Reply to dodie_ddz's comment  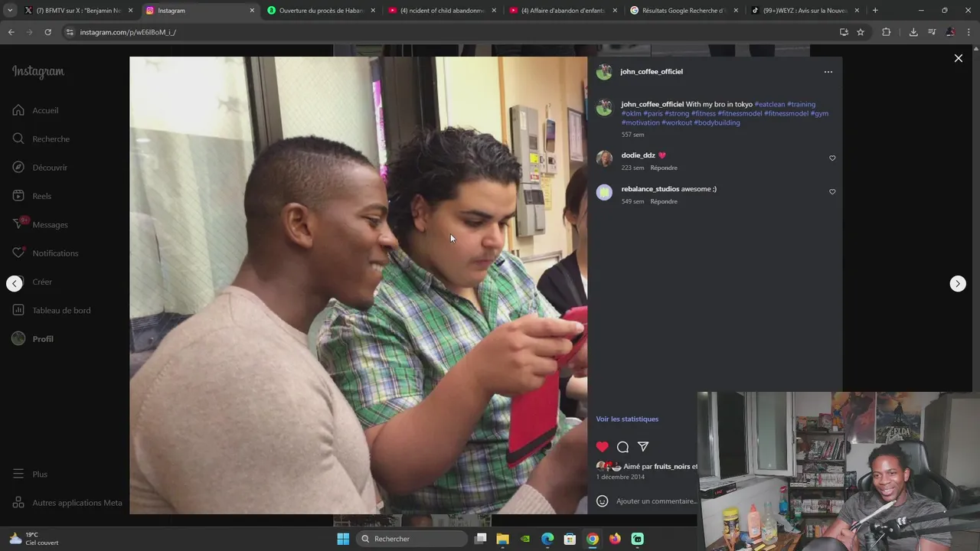(664, 168)
